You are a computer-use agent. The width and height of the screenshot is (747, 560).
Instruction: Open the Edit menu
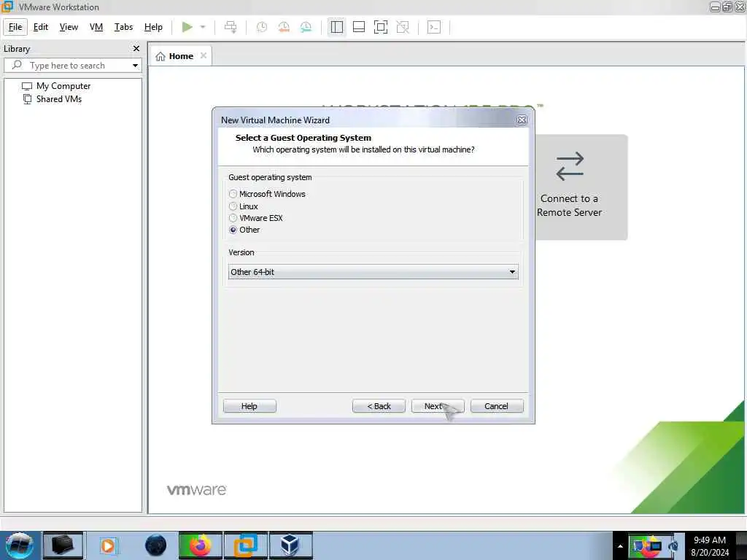(41, 27)
